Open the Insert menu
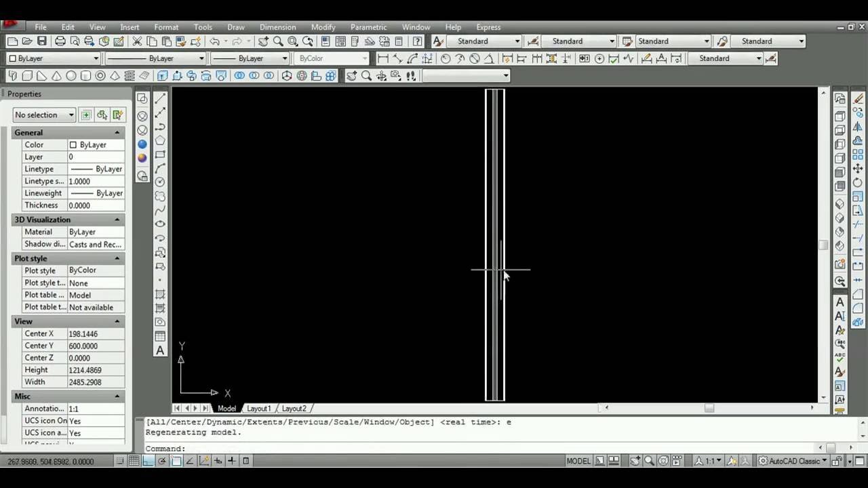868x488 pixels. click(130, 27)
